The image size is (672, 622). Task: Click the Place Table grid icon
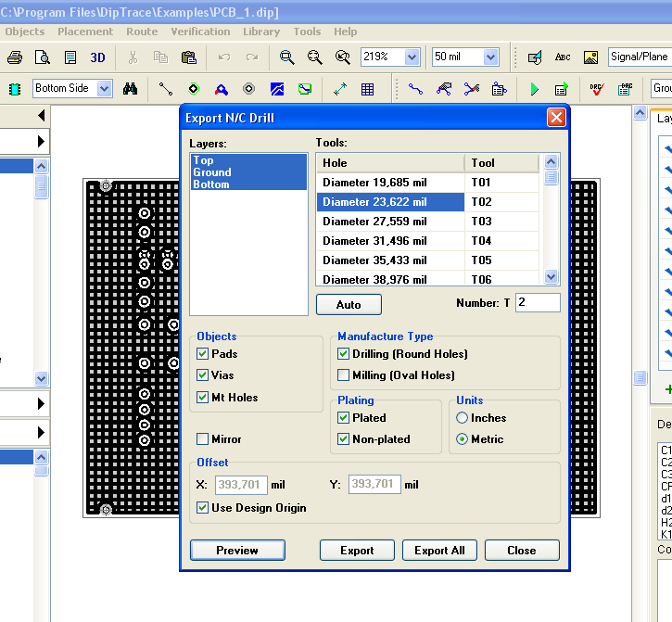tap(367, 89)
